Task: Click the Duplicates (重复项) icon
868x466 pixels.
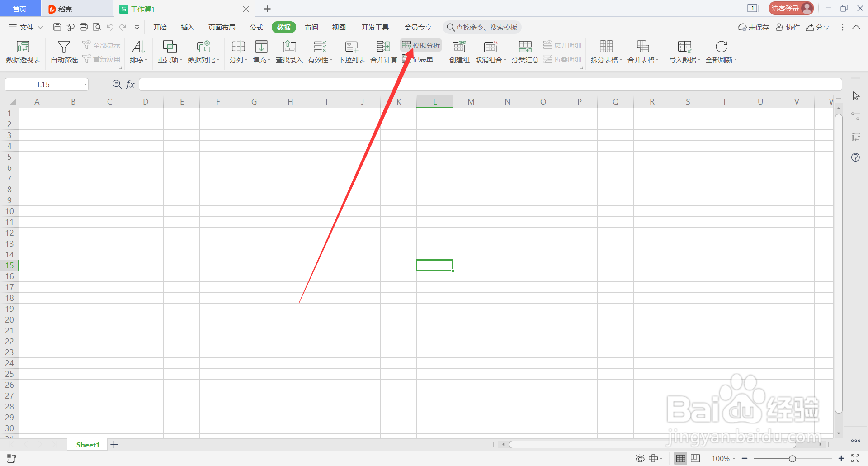Action: pyautogui.click(x=170, y=47)
